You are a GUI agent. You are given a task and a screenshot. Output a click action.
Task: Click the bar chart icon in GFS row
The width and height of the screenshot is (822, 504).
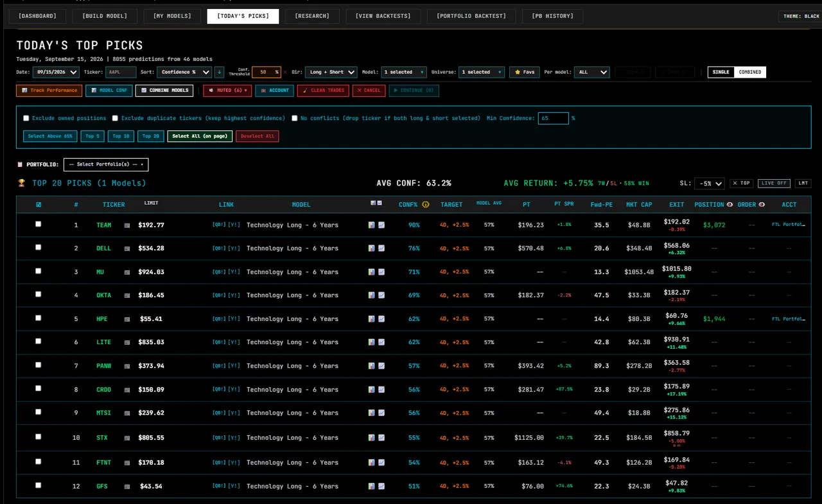(x=371, y=486)
